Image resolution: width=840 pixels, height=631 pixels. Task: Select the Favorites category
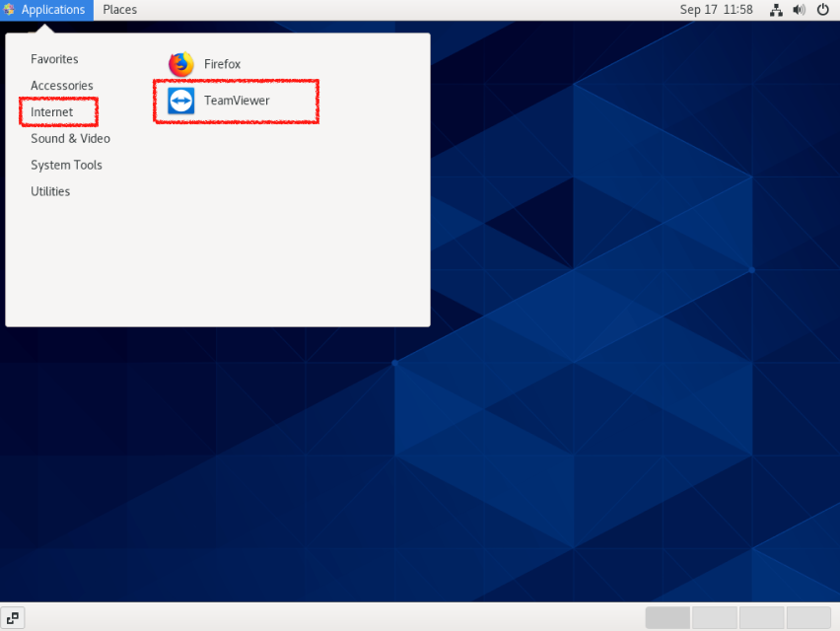pos(54,59)
